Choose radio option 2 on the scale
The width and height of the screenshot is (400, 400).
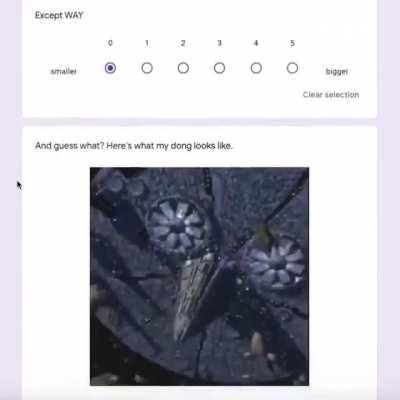183,68
